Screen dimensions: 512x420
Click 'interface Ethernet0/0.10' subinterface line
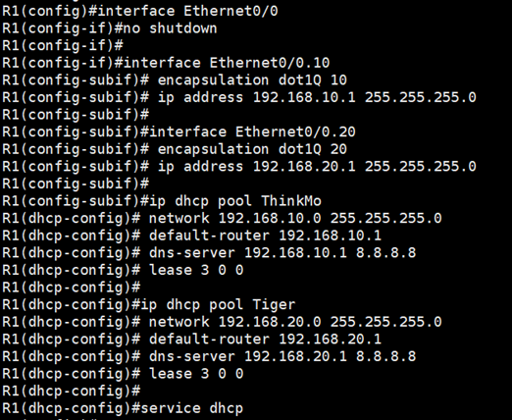[x=166, y=63]
